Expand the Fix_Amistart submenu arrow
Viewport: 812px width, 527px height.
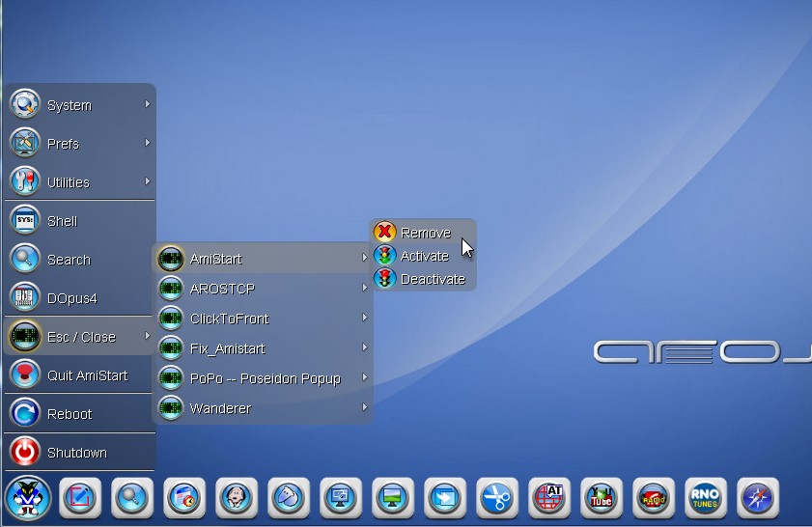click(365, 347)
